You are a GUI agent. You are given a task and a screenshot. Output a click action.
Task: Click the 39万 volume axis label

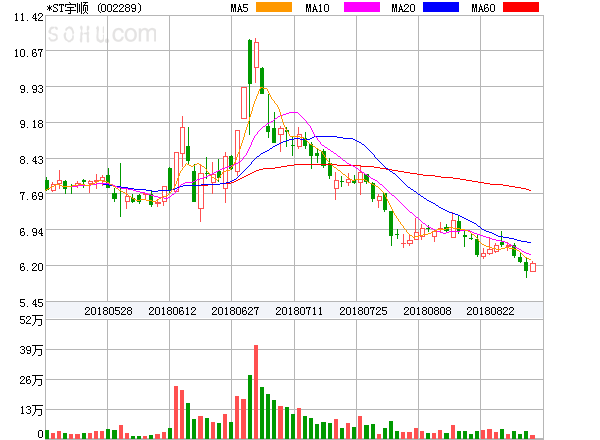pos(31,350)
